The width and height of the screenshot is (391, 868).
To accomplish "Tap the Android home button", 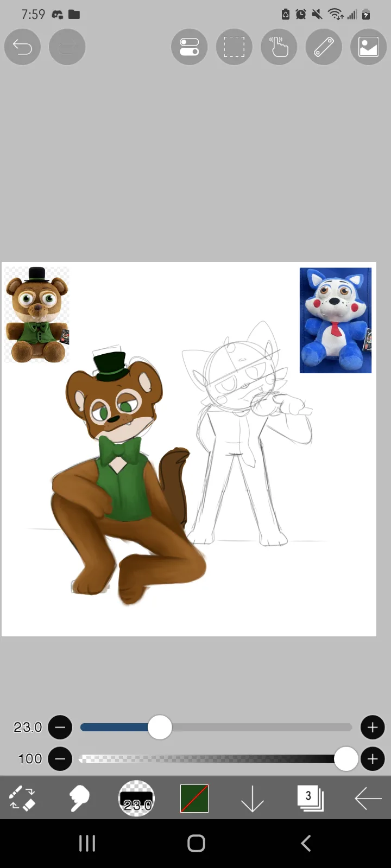I will 196,844.
